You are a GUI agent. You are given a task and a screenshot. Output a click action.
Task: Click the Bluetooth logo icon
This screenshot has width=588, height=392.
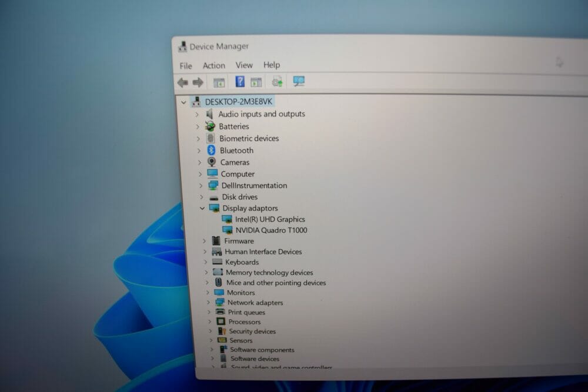[x=212, y=150]
